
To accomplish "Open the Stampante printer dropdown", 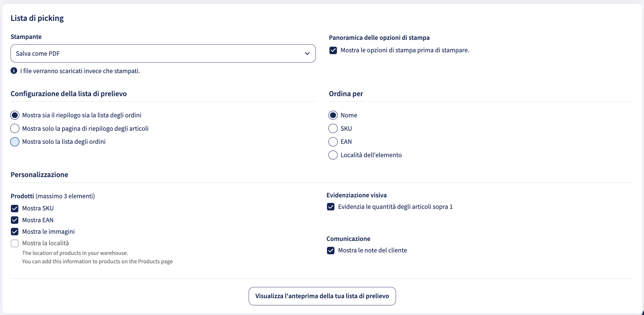I will click(163, 53).
